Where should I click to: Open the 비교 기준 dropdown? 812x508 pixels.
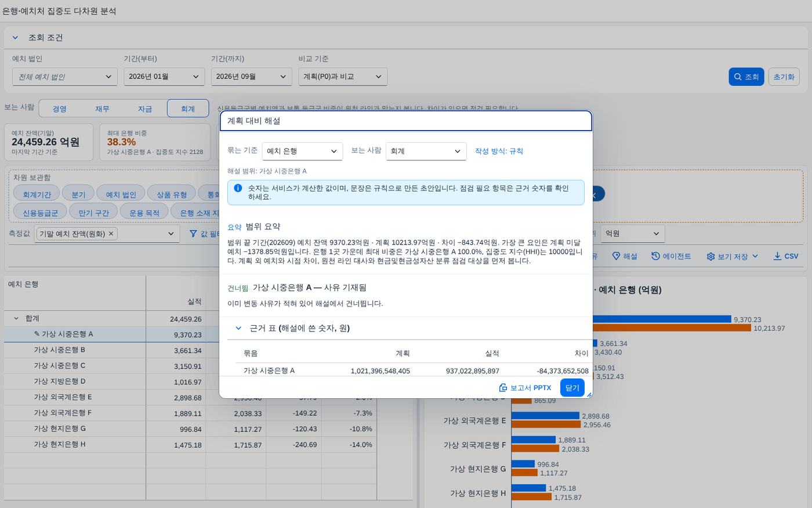[x=343, y=77]
